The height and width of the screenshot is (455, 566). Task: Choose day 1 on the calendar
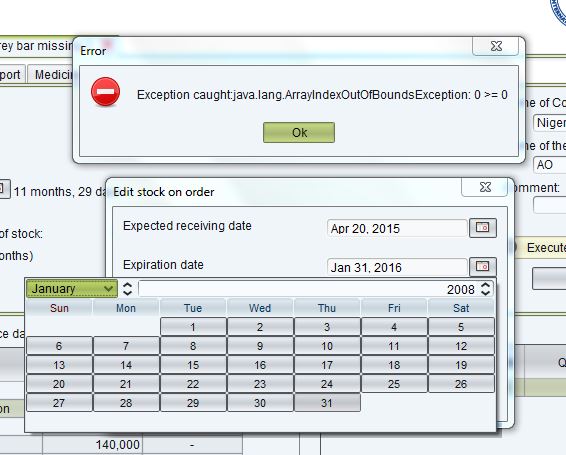click(193, 327)
